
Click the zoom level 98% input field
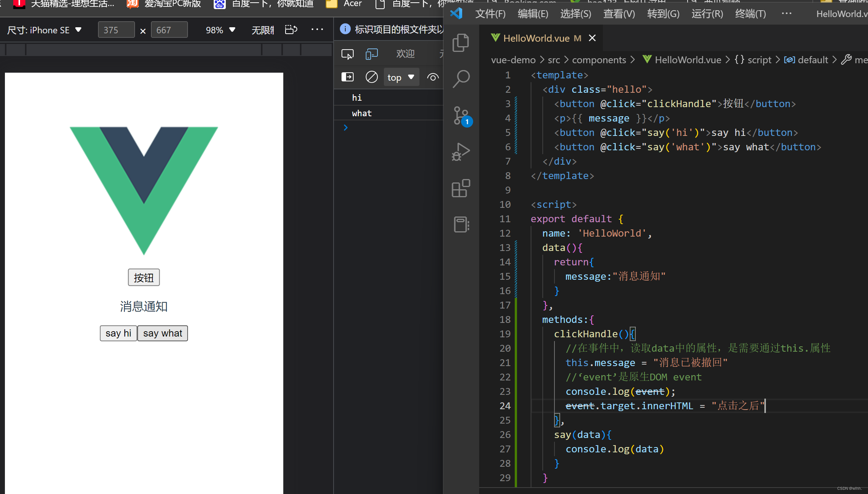[214, 29]
